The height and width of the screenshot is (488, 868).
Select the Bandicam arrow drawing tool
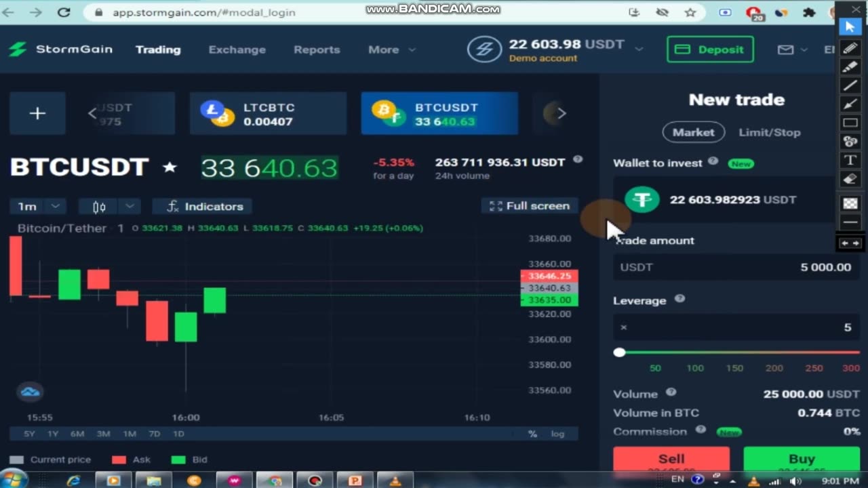click(850, 104)
